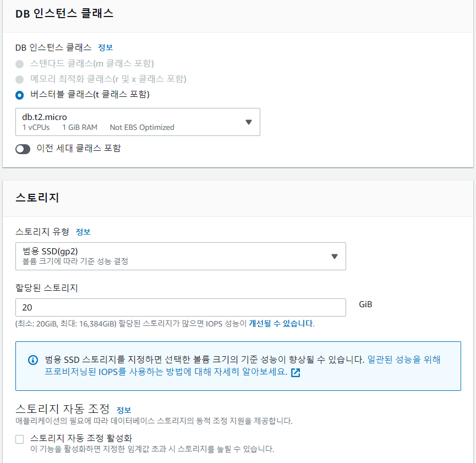476x463 pixels.
Task: Click the 1 GiB RAM text
Action: [x=80, y=127]
